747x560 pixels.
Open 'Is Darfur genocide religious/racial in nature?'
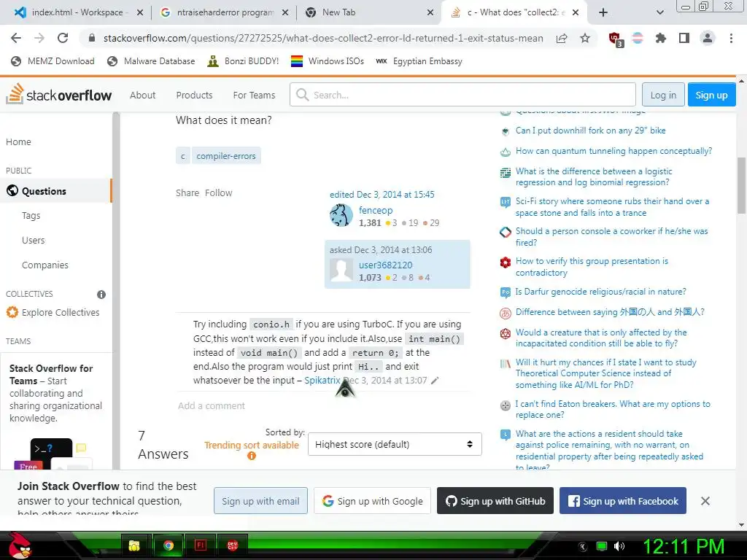[600, 292]
